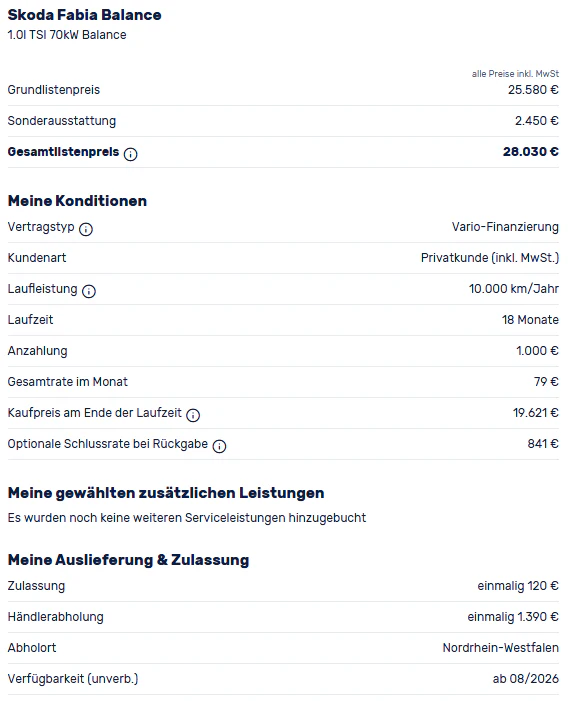The width and height of the screenshot is (571, 701).
Task: Select the Abholort value Nordrhein-Westfalen
Action: pyautogui.click(x=500, y=647)
